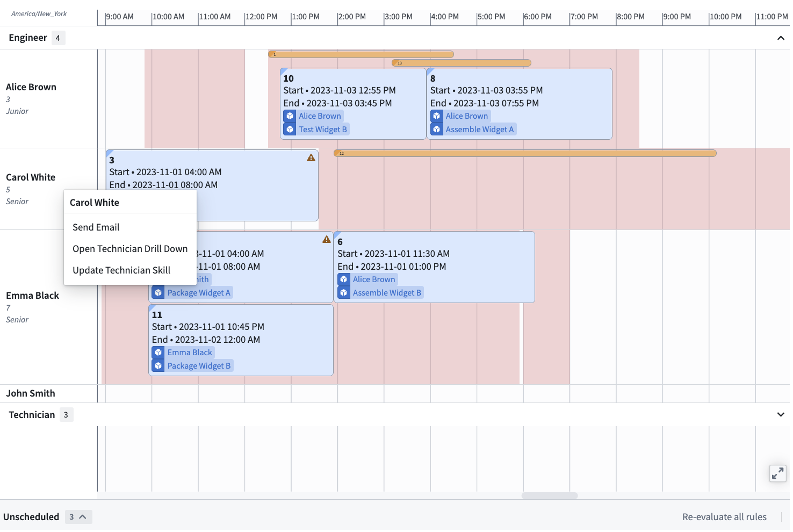Click cube icon beside Emma Black in task 11
Image resolution: width=793 pixels, height=532 pixels.
(158, 353)
